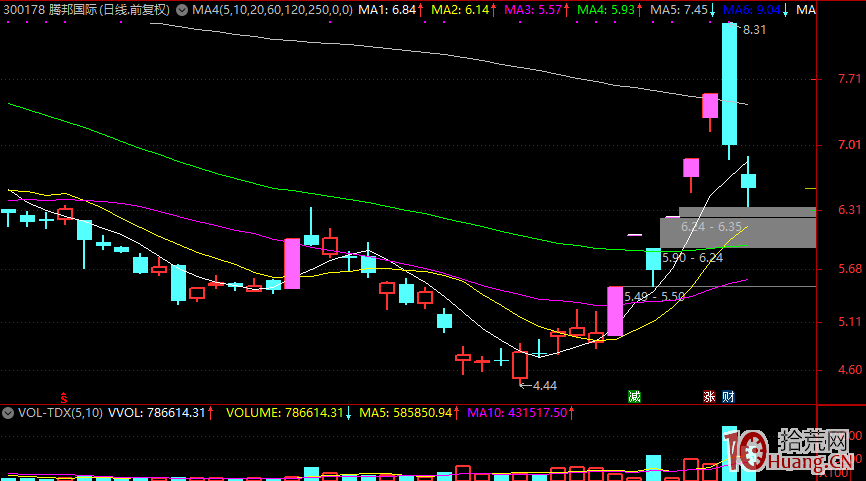Click the 5.90 - 6.24 gap zone label
Viewport: 866px width, 481px height.
693,258
